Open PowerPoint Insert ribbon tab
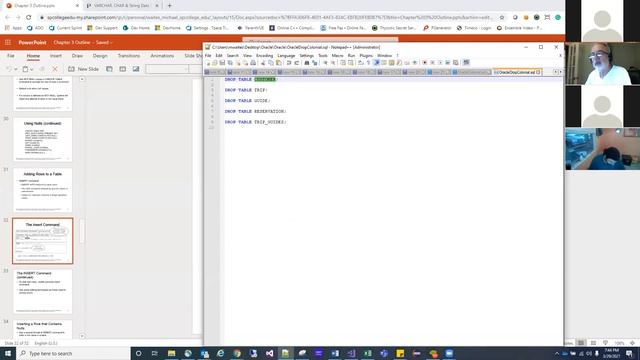The image size is (640, 360). point(56,56)
